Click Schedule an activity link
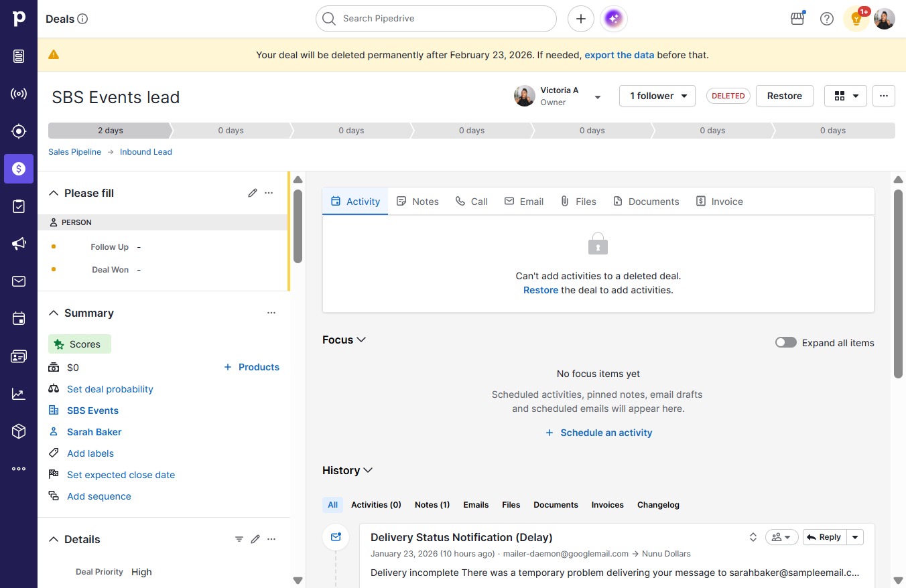906x588 pixels. pyautogui.click(x=598, y=433)
